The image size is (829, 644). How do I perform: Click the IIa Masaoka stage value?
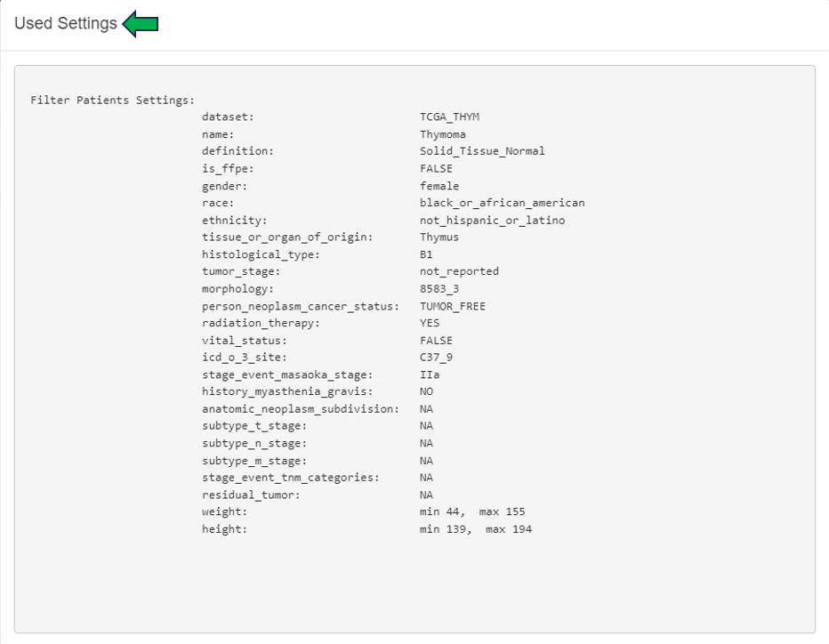coord(430,374)
